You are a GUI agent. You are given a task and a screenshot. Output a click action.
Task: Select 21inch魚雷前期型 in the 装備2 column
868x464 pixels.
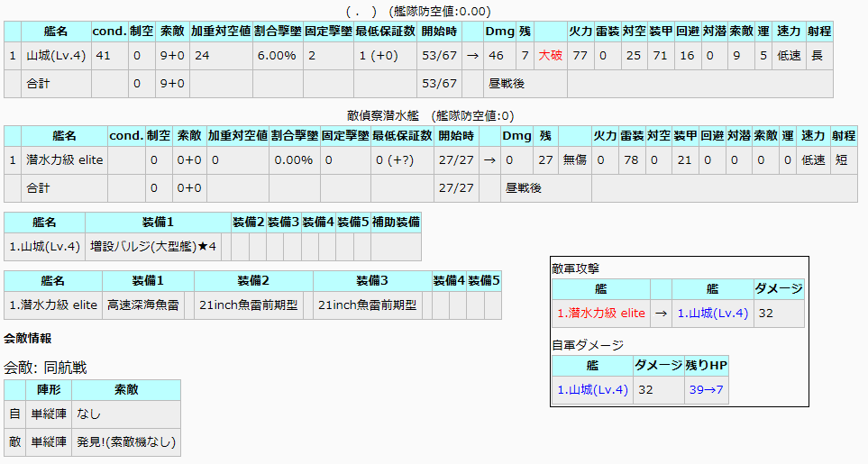tap(247, 305)
